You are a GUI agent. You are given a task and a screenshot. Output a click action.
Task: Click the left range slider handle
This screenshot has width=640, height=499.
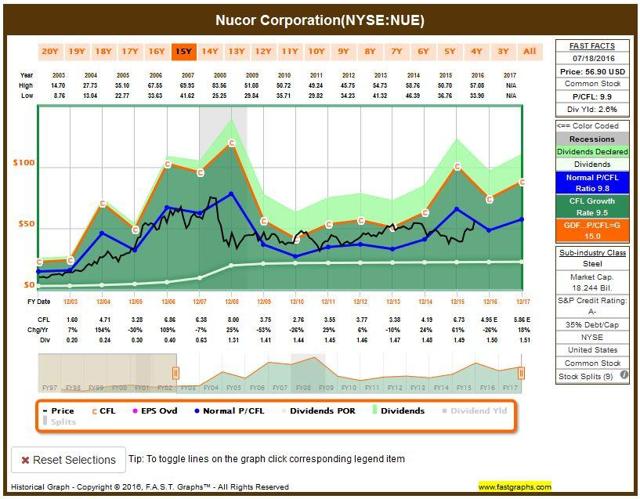pyautogui.click(x=176, y=373)
